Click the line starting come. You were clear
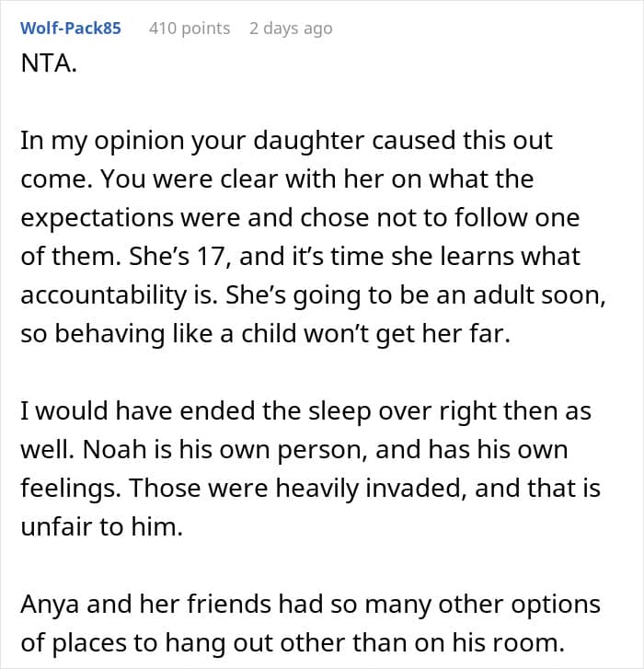This screenshot has height=669, width=644. 277,179
